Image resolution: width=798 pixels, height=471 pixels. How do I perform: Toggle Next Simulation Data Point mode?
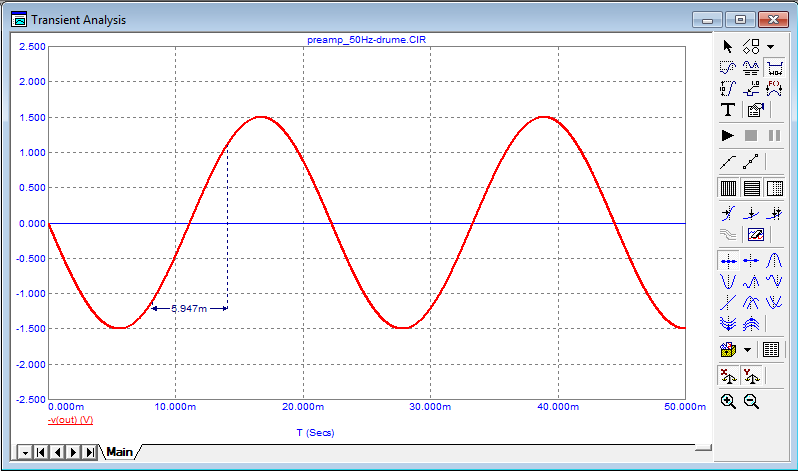(x=728, y=261)
